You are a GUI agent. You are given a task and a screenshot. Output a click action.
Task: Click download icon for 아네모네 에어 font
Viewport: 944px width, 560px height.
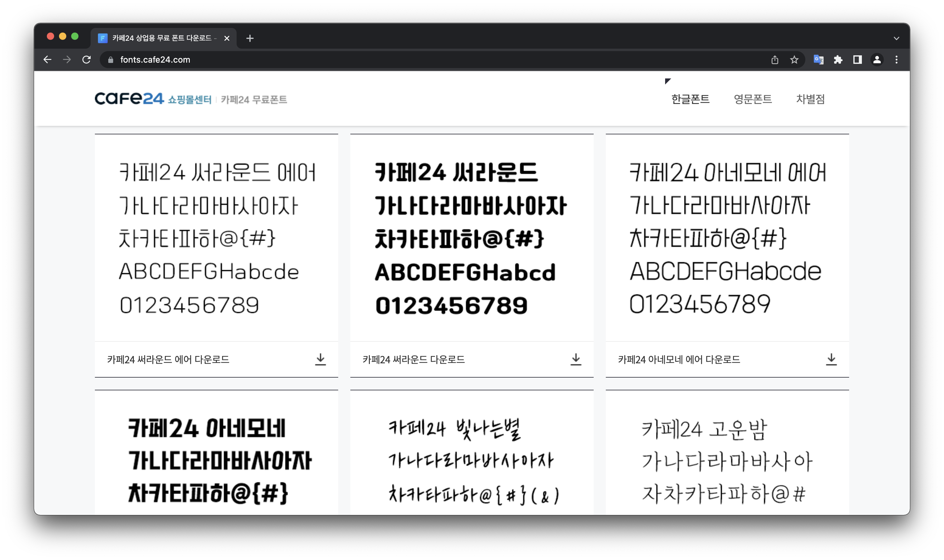[831, 359]
